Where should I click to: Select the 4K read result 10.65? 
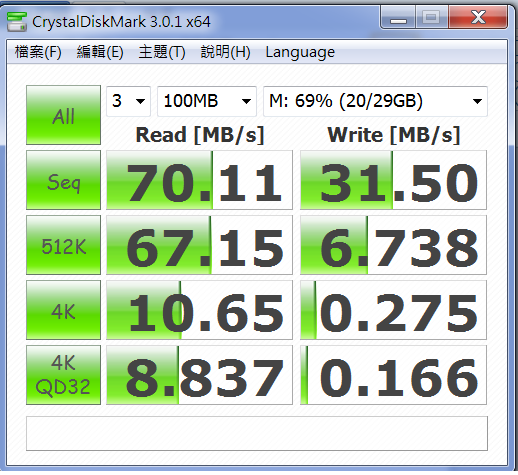199,310
